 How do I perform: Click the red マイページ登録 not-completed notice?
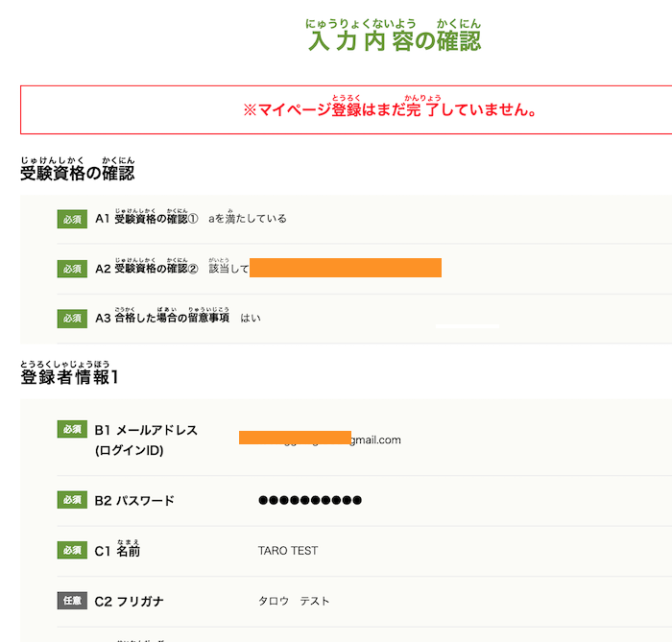pyautogui.click(x=390, y=109)
